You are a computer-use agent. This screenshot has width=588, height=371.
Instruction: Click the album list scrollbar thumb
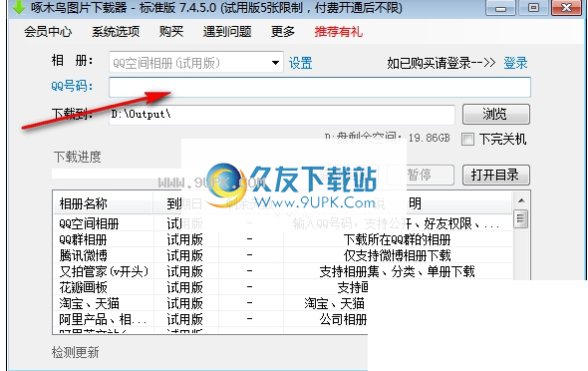pos(521,218)
